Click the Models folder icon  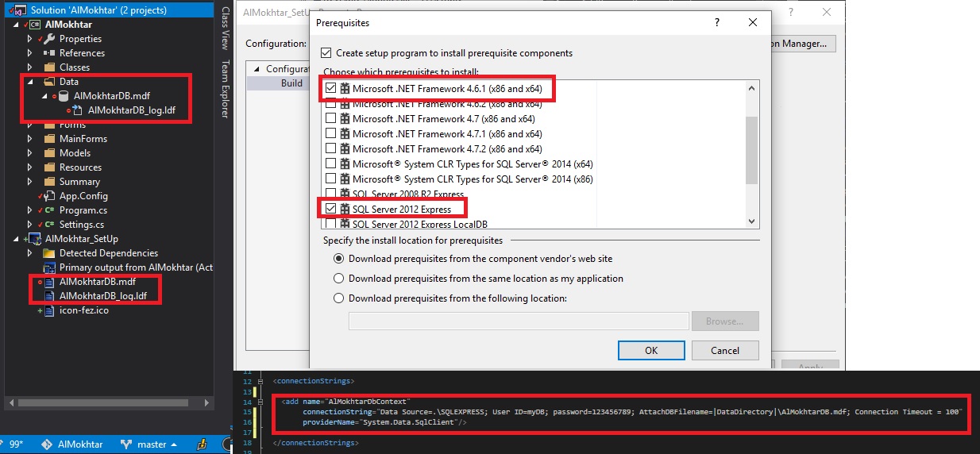point(49,153)
